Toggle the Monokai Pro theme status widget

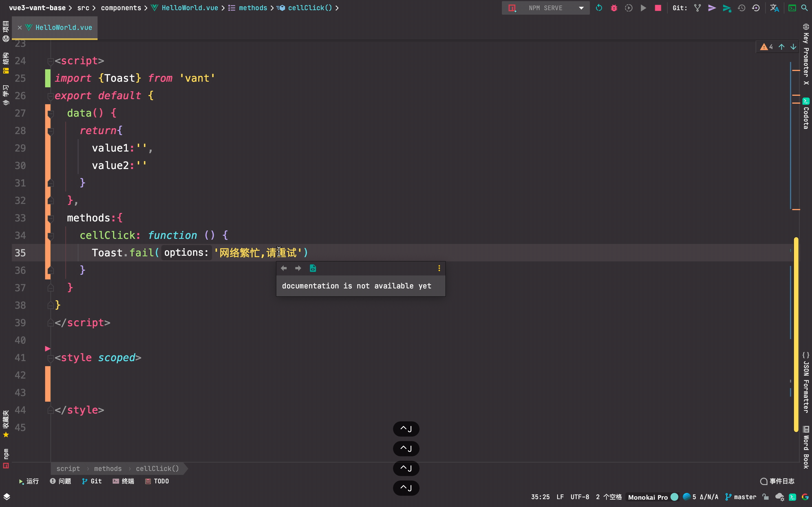[648, 497]
